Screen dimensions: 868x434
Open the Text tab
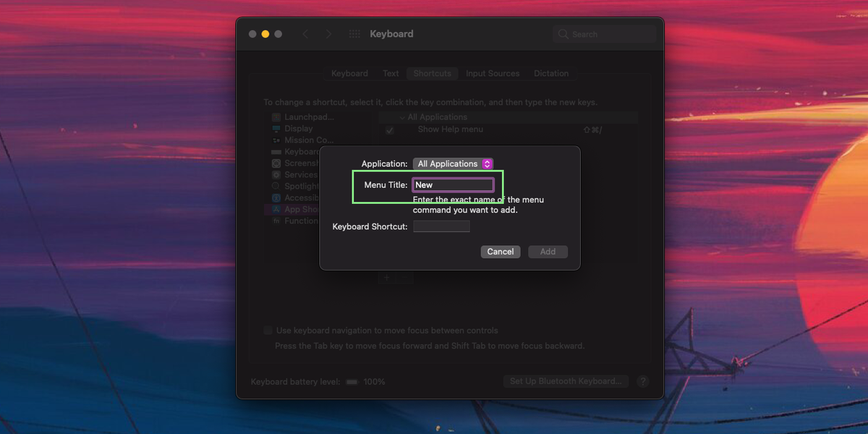[391, 73]
